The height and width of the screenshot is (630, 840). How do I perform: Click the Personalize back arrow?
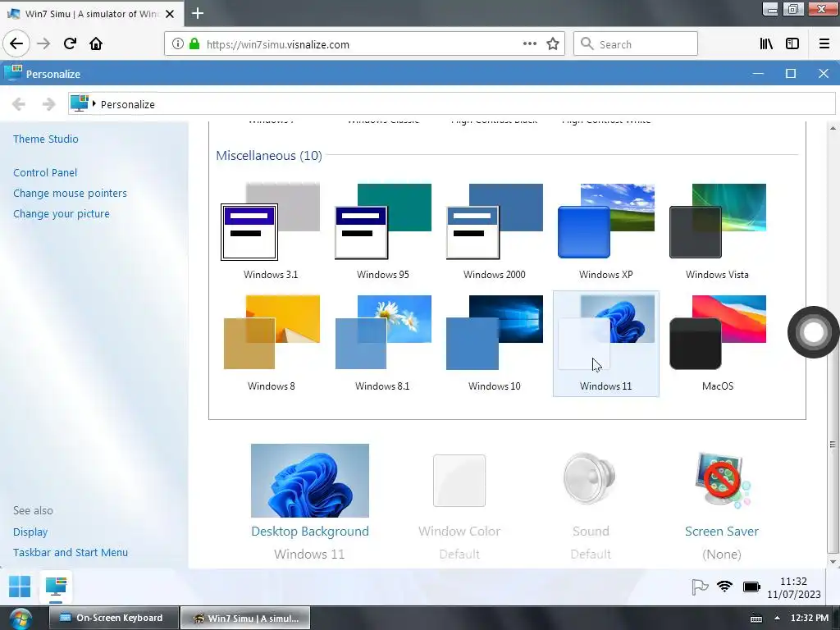pyautogui.click(x=19, y=104)
